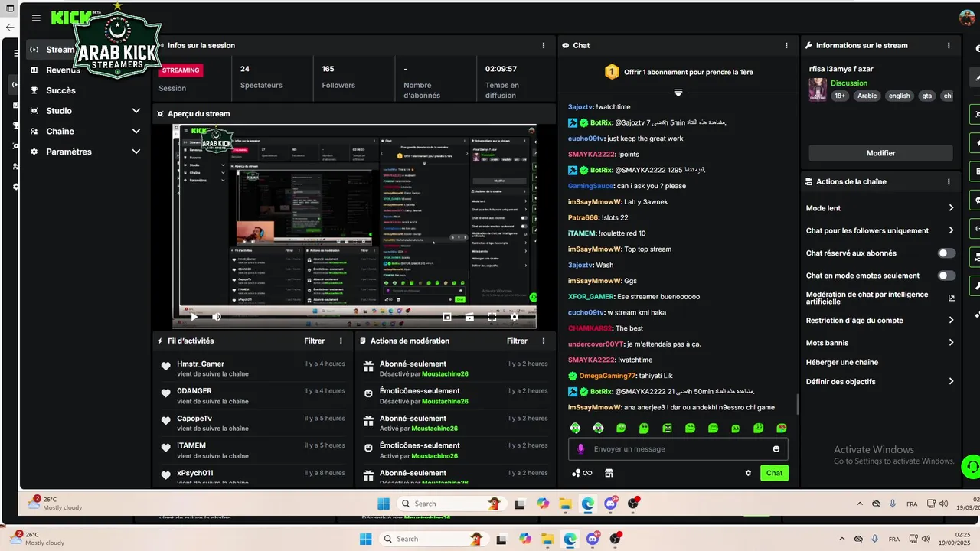Open Filtrer in Actions de modération panel
Screen dimensions: 980x551
tap(517, 341)
